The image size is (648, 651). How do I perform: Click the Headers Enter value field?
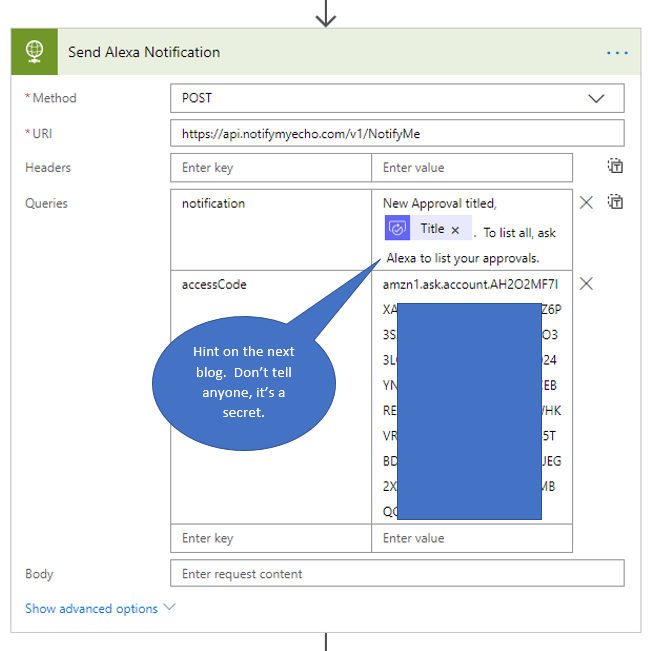472,168
